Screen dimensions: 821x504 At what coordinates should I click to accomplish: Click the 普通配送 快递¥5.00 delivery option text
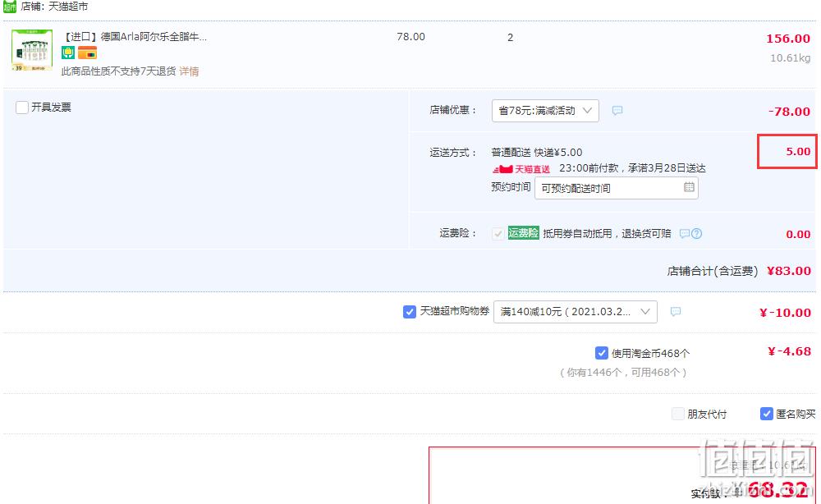537,153
